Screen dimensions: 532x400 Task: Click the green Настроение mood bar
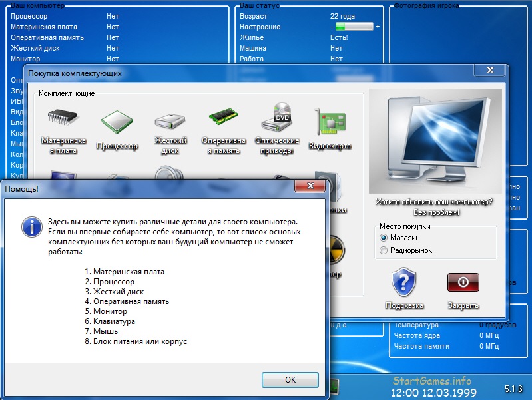[x=355, y=27]
